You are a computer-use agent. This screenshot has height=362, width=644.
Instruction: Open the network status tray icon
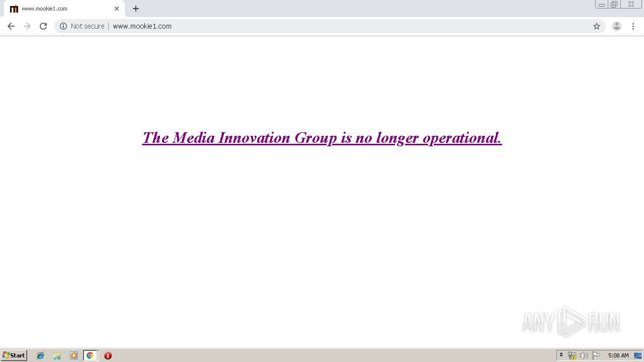[572, 355]
